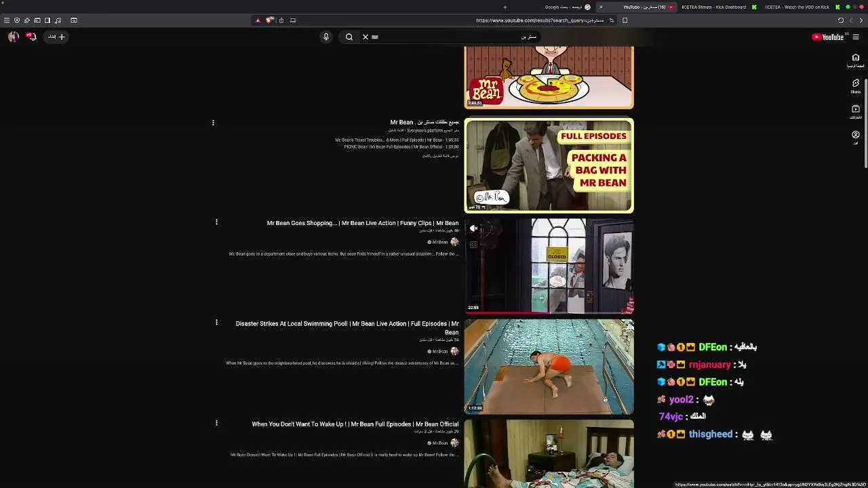Unmute the Mr Bean Goes Shopping preview
Image resolution: width=868 pixels, height=488 pixels.
pos(474,228)
